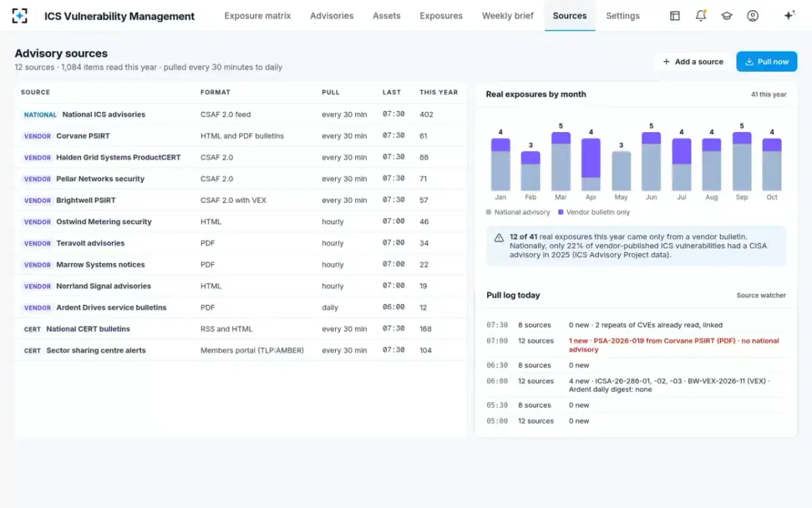Open the Exposures tab

coord(441,16)
